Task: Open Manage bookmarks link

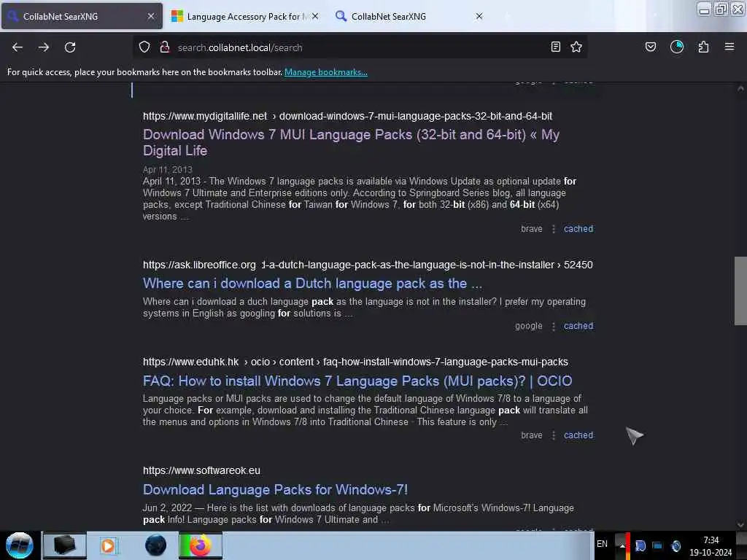Action: tap(326, 72)
